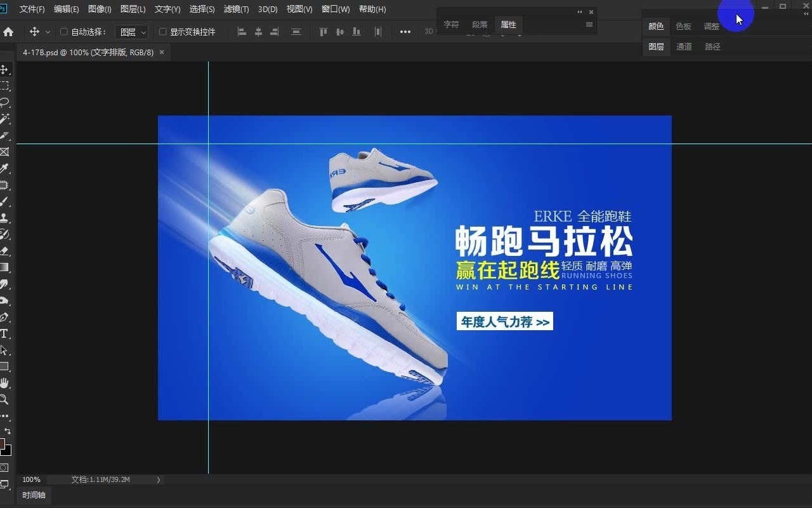Click the 100% zoom level field
The height and width of the screenshot is (508, 812).
[32, 480]
